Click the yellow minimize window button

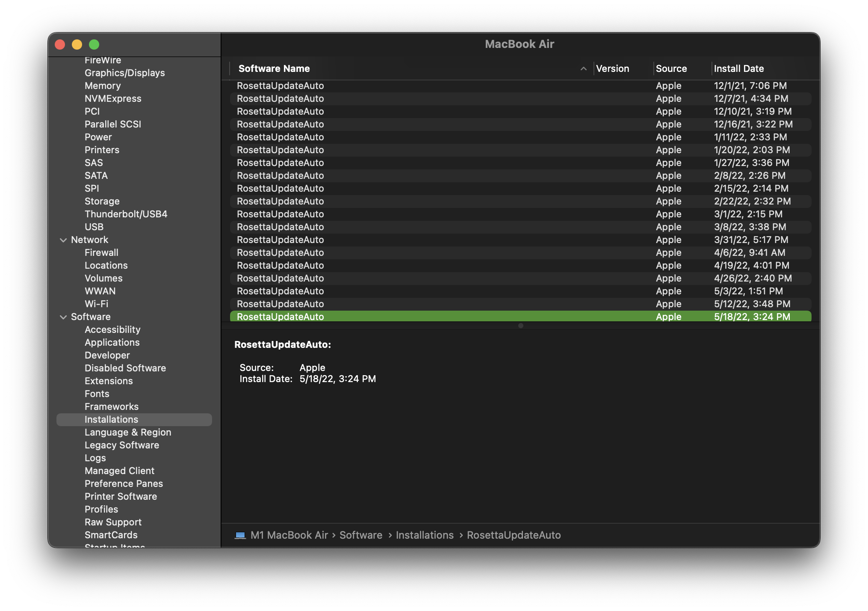77,44
